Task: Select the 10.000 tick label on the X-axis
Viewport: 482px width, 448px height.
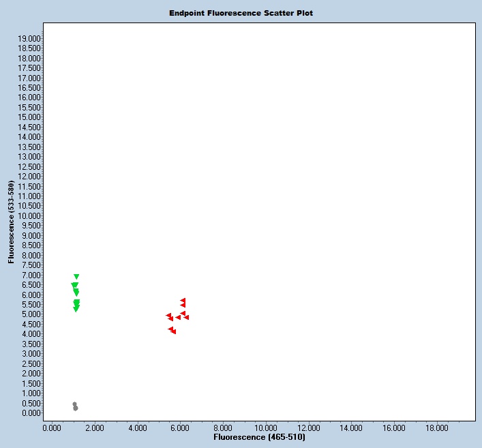Action: coord(265,428)
